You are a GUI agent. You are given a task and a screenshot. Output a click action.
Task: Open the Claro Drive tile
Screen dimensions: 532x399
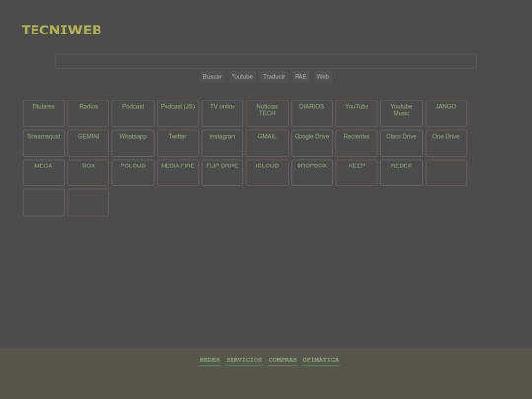click(401, 143)
